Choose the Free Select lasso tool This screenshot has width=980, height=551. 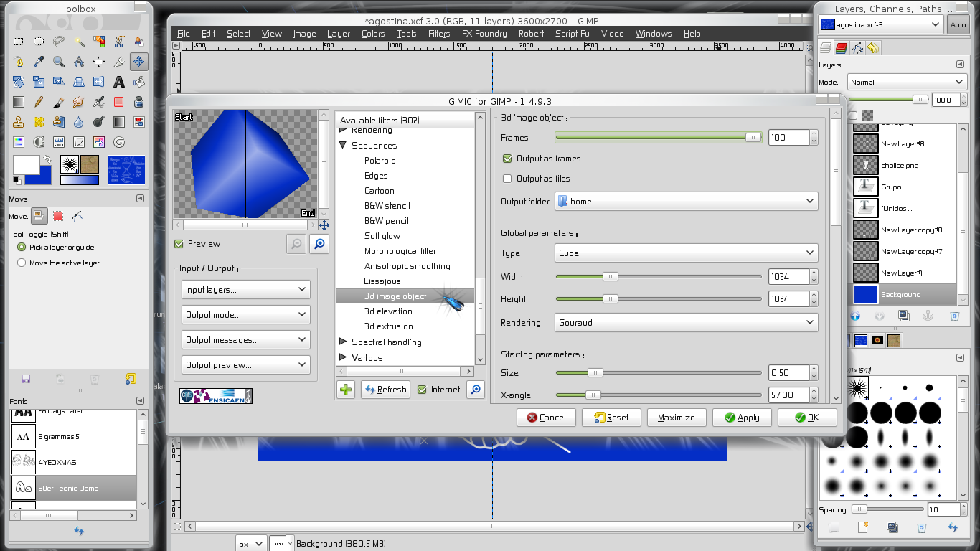click(59, 42)
